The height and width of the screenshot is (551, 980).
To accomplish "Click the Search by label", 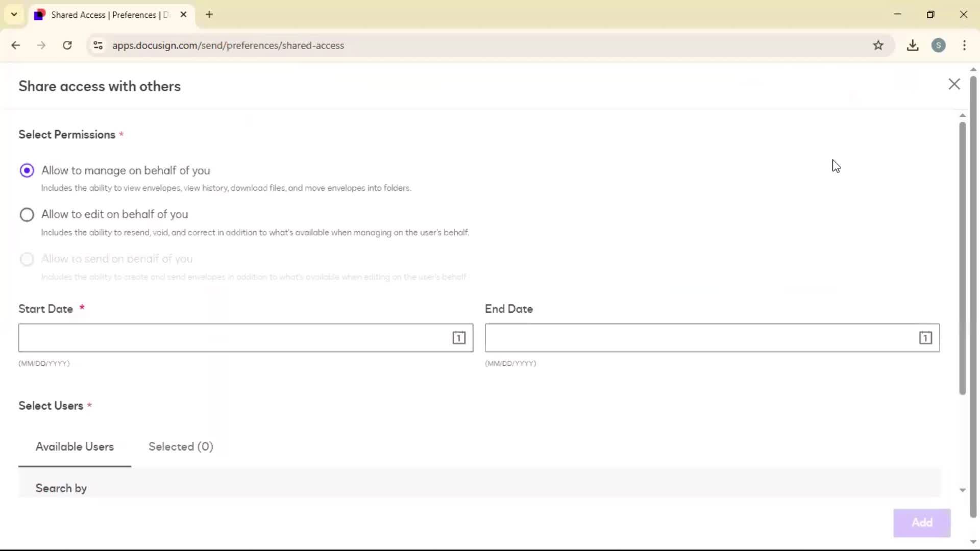I will pos(61,488).
